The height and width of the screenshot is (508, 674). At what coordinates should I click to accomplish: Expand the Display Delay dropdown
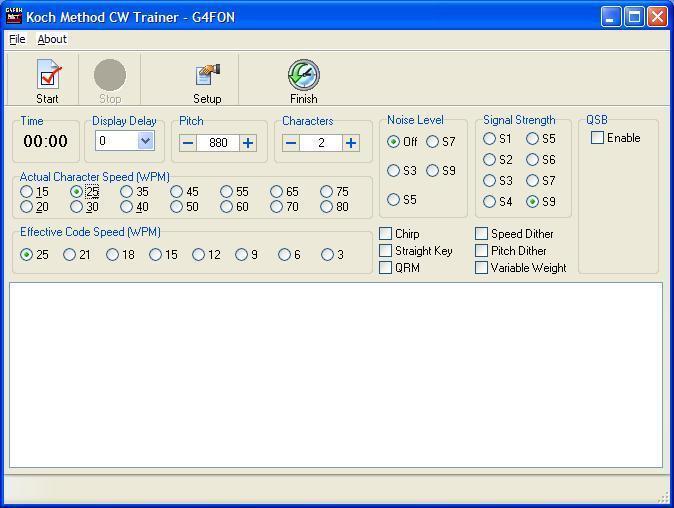coord(145,142)
